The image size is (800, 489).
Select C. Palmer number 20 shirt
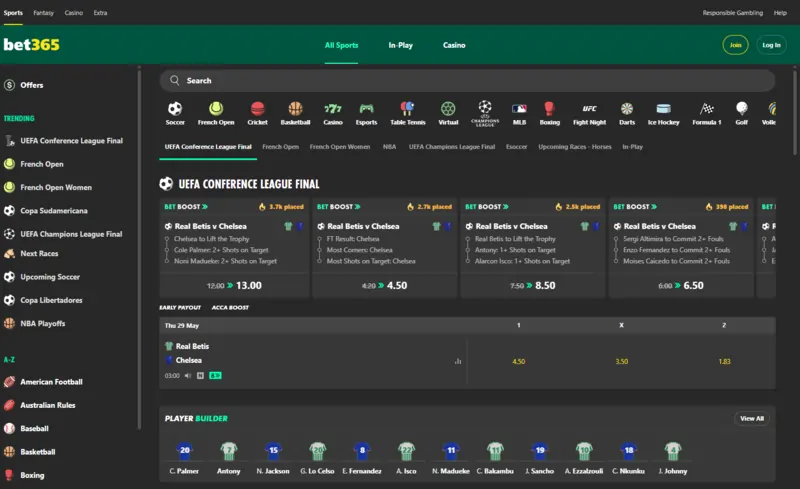pyautogui.click(x=185, y=450)
